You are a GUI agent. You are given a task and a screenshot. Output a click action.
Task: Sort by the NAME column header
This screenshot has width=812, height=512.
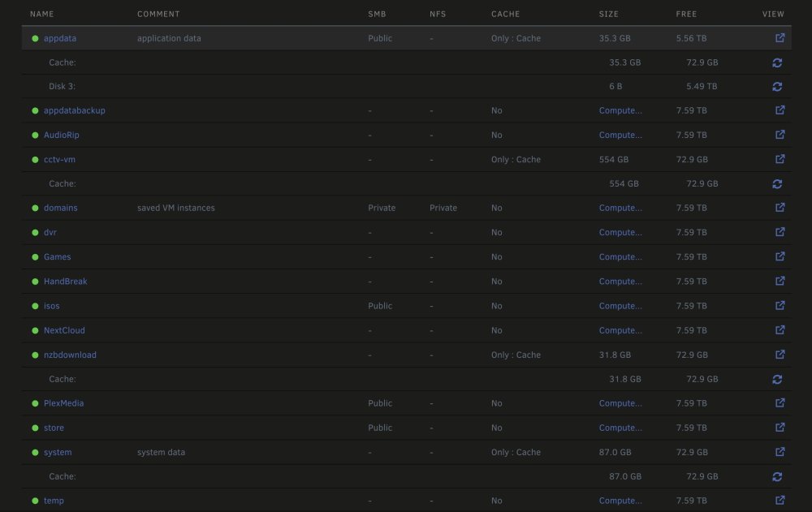tap(42, 14)
